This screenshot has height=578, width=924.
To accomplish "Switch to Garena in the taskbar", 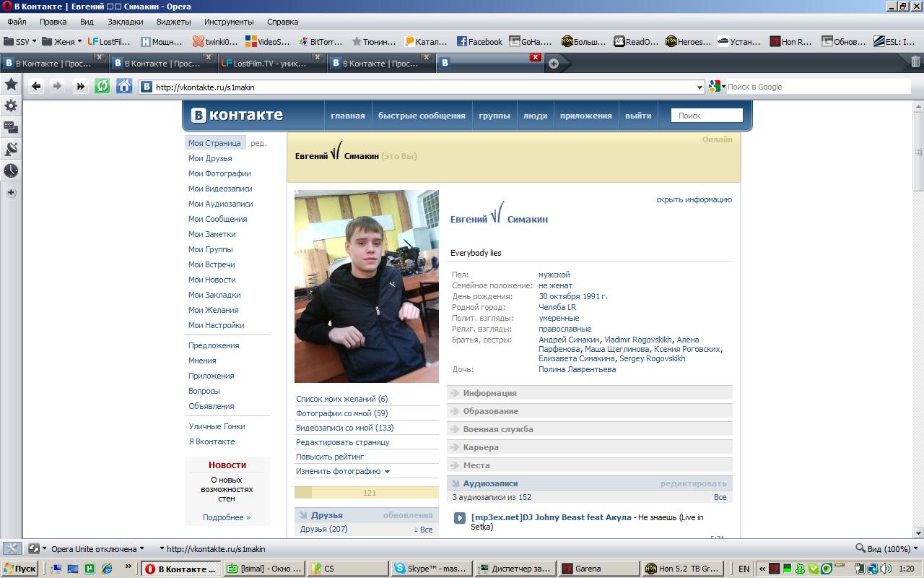I will click(x=601, y=569).
